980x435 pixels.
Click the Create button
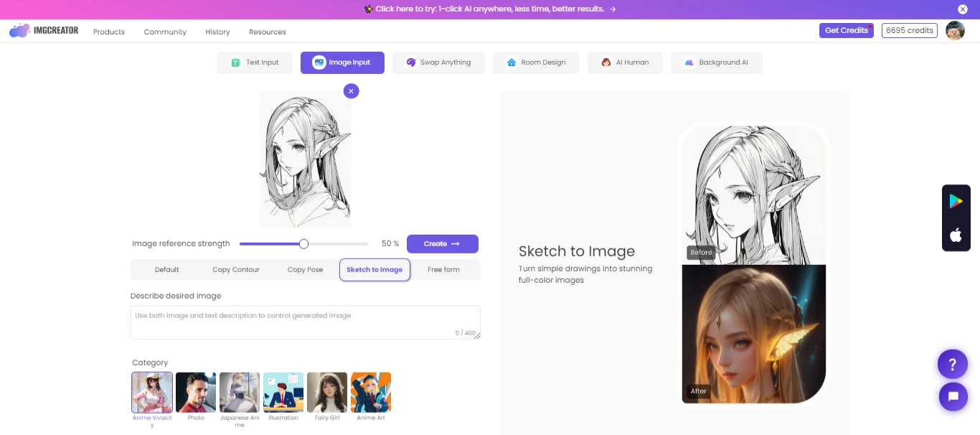[443, 244]
